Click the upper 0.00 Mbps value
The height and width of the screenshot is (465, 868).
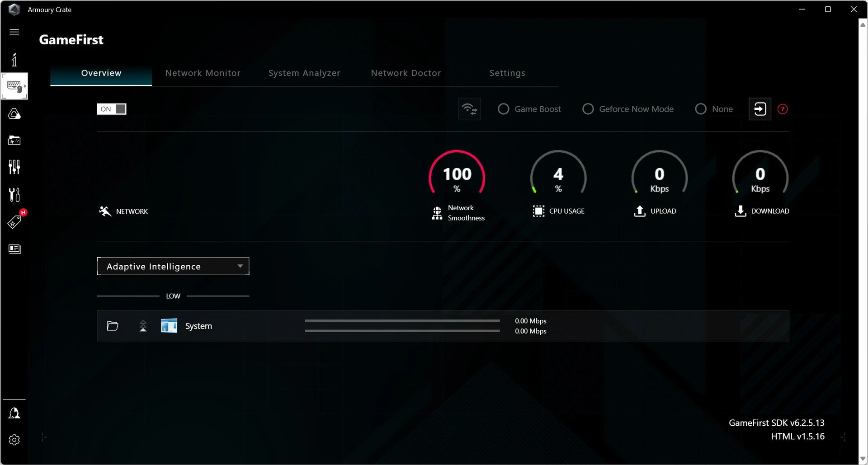tap(531, 321)
